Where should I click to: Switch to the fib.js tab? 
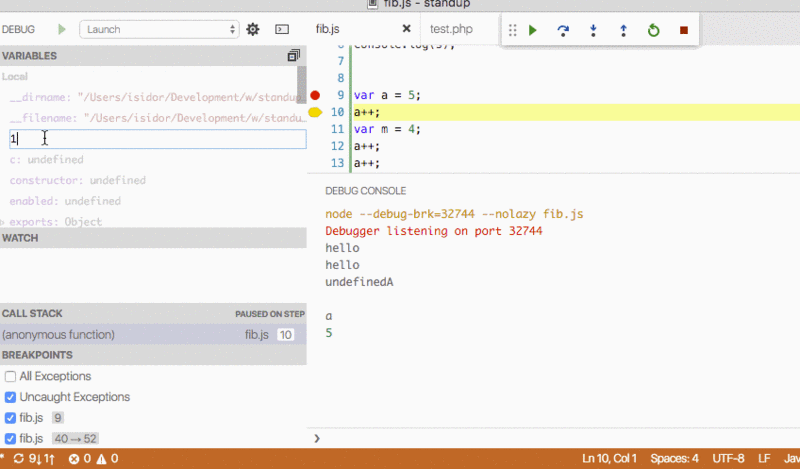pyautogui.click(x=328, y=29)
